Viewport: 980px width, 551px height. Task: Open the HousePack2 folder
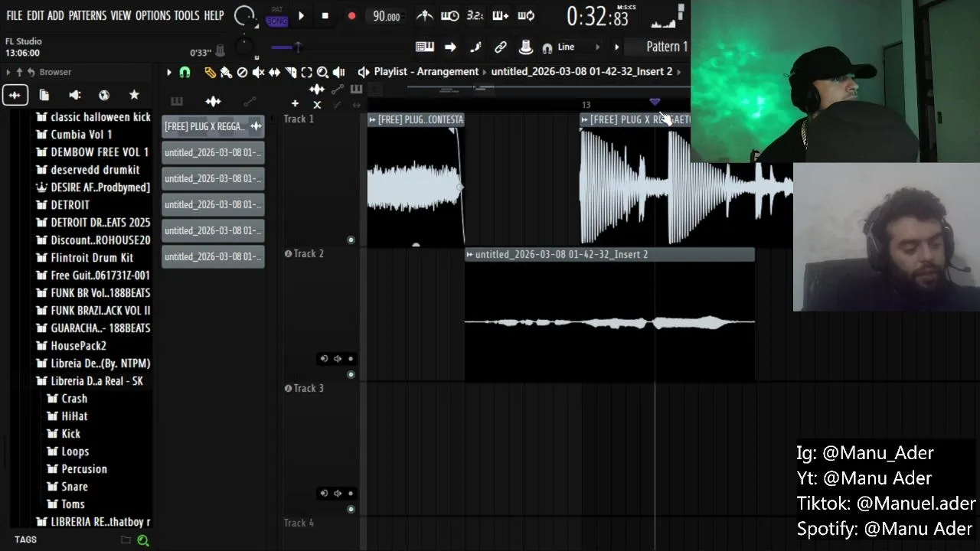click(x=72, y=346)
